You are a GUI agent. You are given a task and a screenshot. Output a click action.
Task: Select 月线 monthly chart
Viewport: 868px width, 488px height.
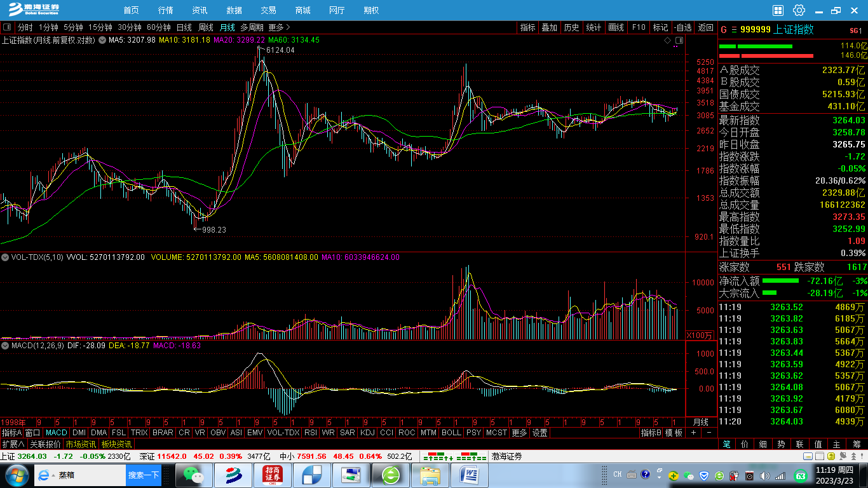coord(227,27)
